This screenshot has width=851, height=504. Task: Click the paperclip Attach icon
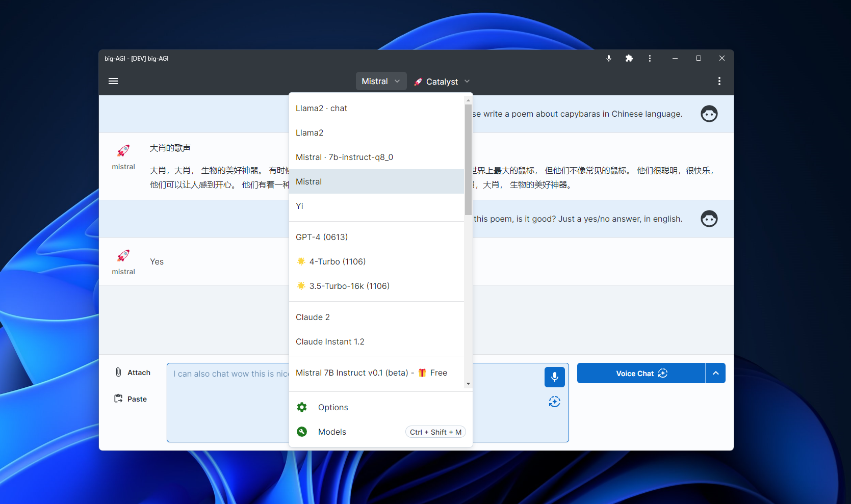(118, 372)
